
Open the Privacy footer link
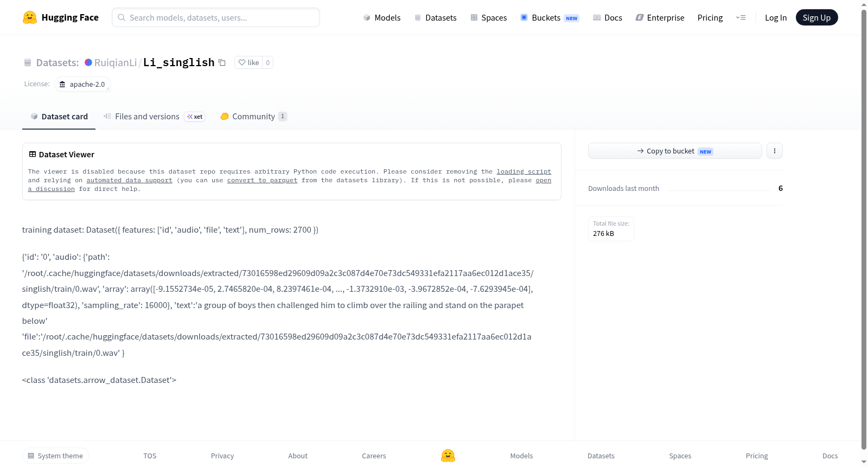pyautogui.click(x=222, y=456)
